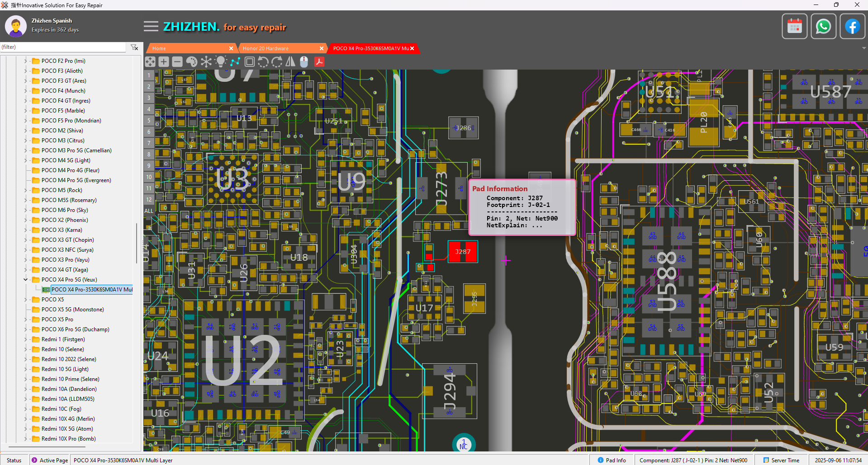Open the WhatsApp contact button
The width and height of the screenshot is (868, 465).
coord(824,26)
